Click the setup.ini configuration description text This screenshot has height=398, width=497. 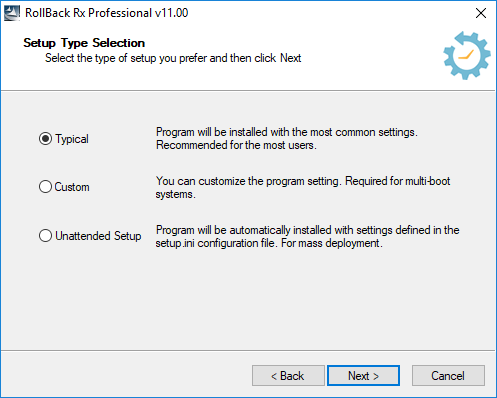click(x=307, y=236)
